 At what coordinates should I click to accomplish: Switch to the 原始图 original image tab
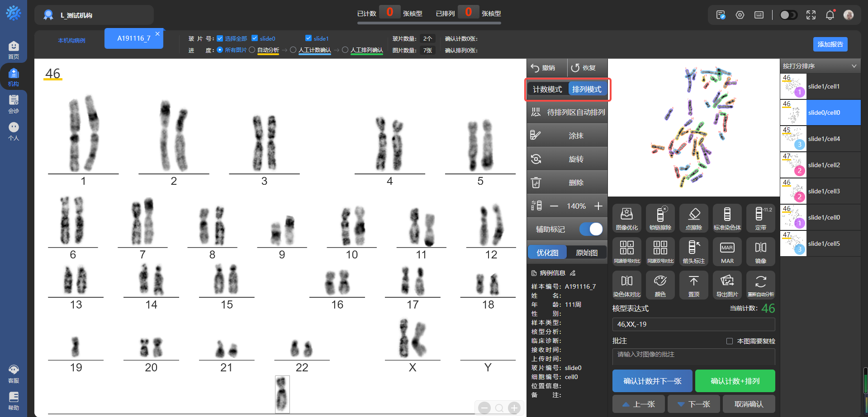pos(586,253)
